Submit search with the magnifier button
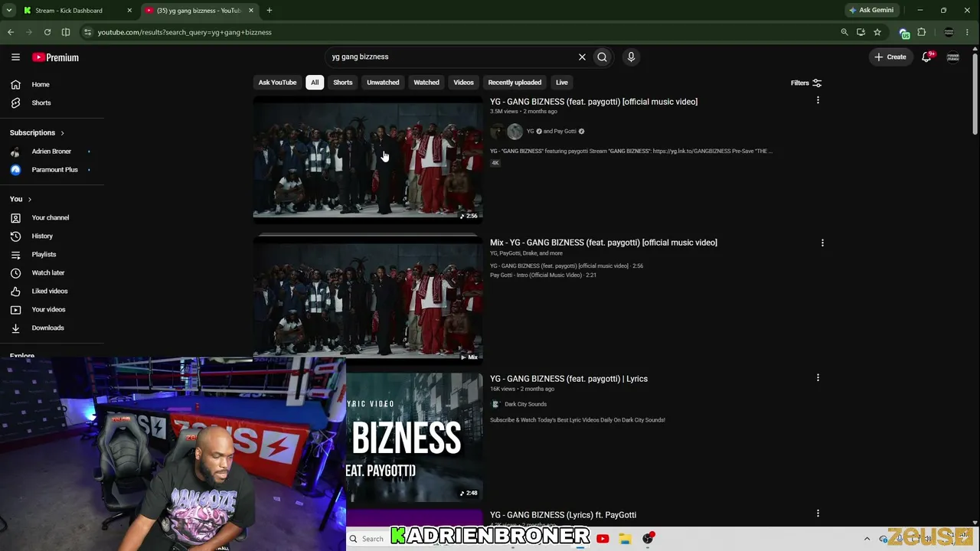 [x=603, y=57]
